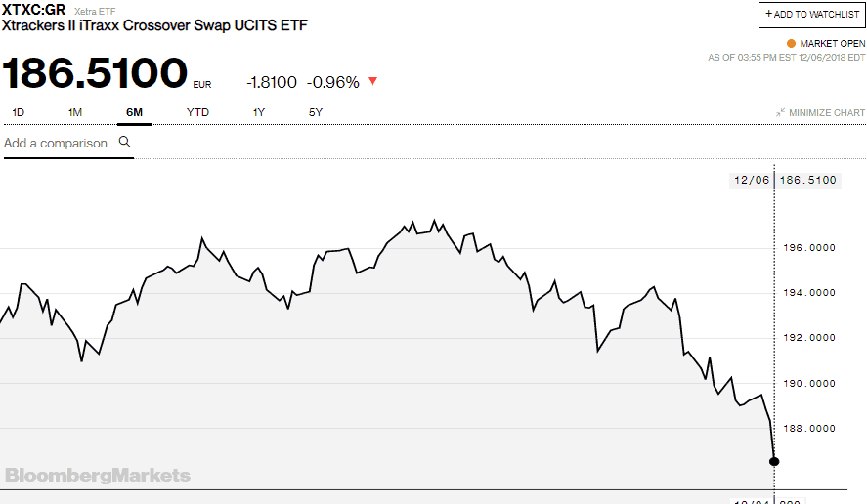Image resolution: width=867 pixels, height=504 pixels.
Task: Click the orange Market Open status dot
Action: pos(791,44)
